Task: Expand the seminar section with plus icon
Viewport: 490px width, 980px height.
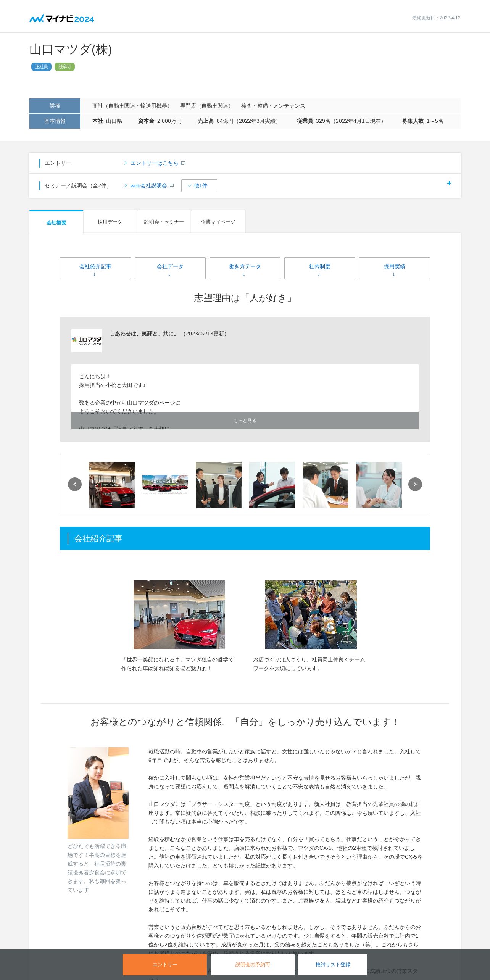Action: click(449, 183)
